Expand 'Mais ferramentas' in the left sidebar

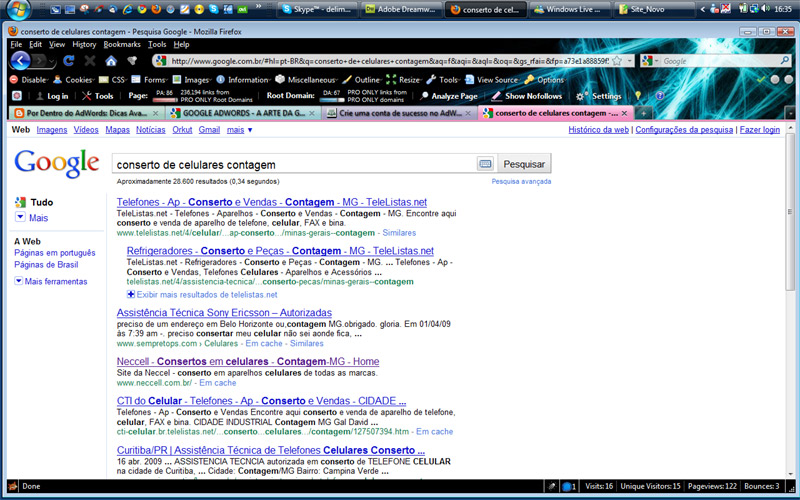pos(51,281)
